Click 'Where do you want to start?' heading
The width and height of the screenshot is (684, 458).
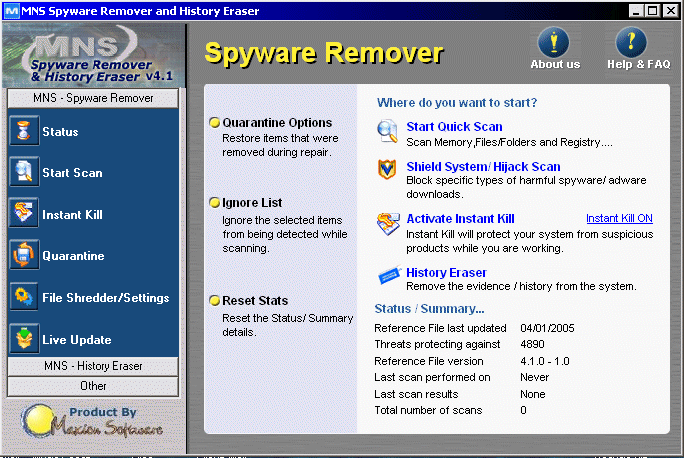[x=457, y=103]
